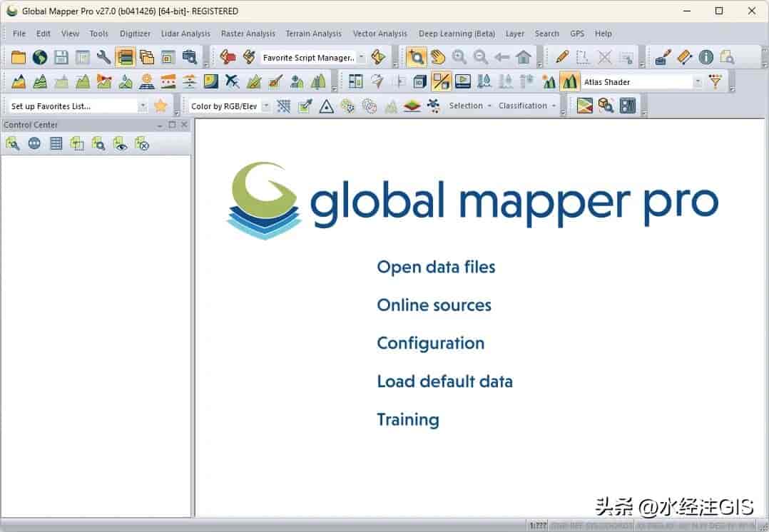Screen dimensions: 769x532
Task: Close the Control Center panel
Action: coord(184,125)
